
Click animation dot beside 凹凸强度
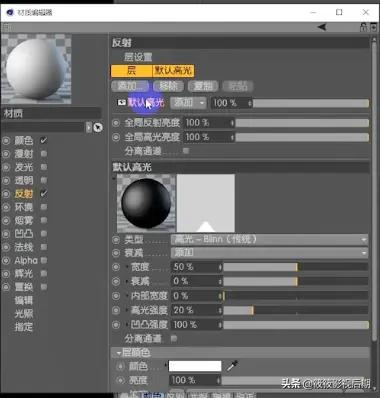[x=116, y=324]
